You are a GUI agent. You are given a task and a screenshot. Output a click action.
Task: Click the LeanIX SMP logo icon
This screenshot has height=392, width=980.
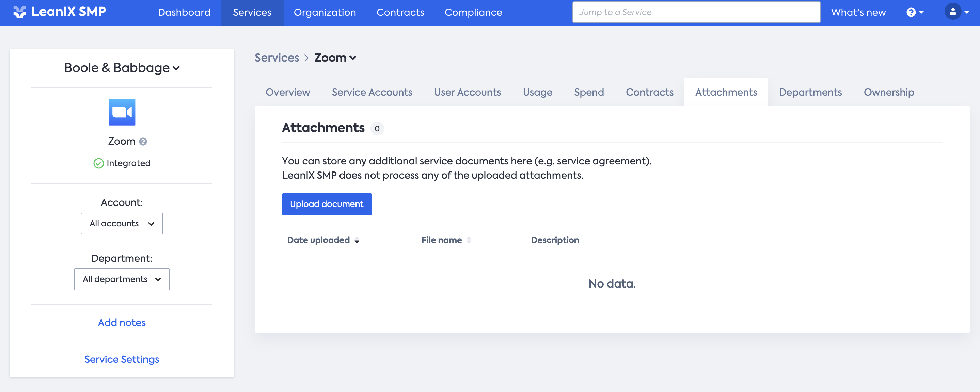pos(19,12)
